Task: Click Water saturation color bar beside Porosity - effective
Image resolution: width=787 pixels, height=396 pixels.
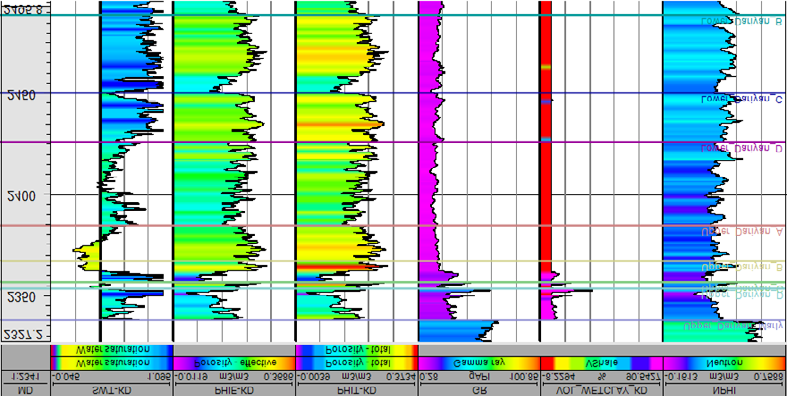Action: (x=111, y=363)
